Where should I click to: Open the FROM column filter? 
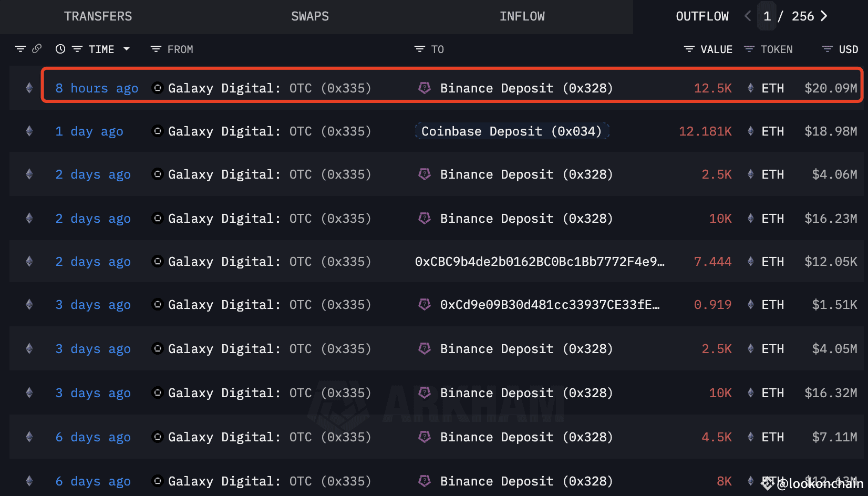click(x=156, y=49)
